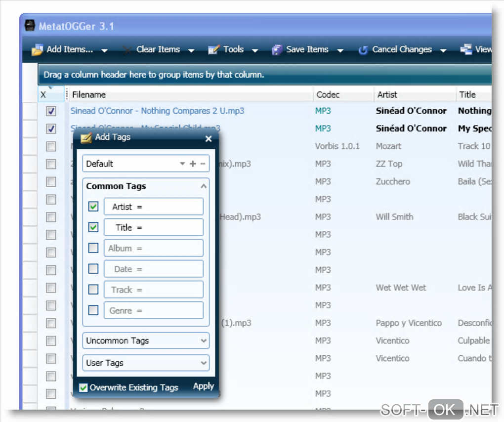Check the Mozart row checkbox
The width and height of the screenshot is (504, 422).
pos(51,147)
